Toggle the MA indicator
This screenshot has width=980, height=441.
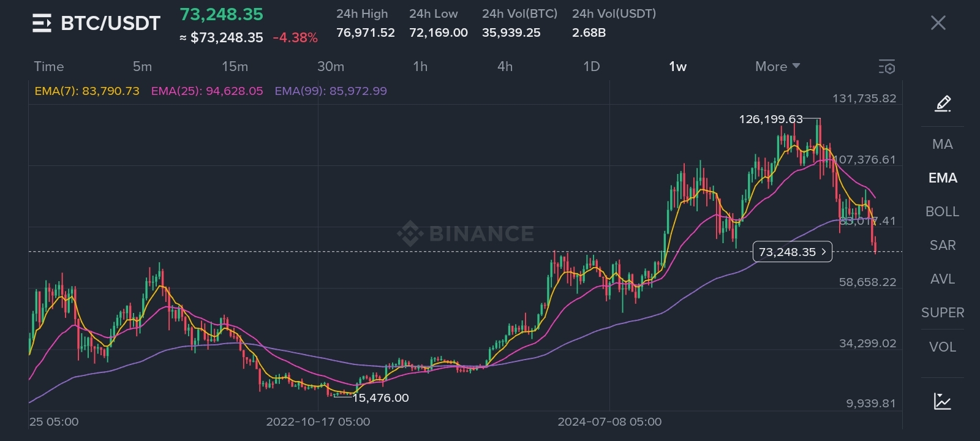click(x=942, y=144)
